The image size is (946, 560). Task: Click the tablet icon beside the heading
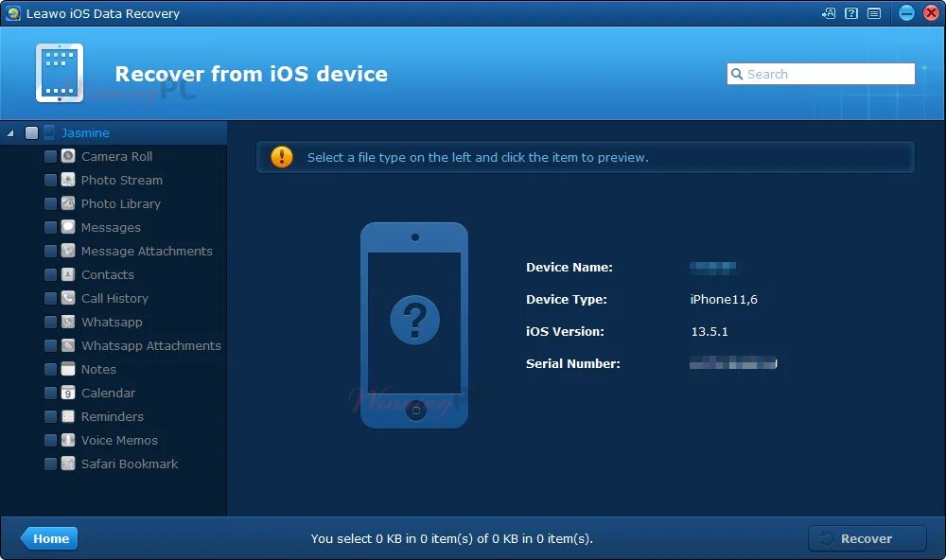tap(59, 73)
